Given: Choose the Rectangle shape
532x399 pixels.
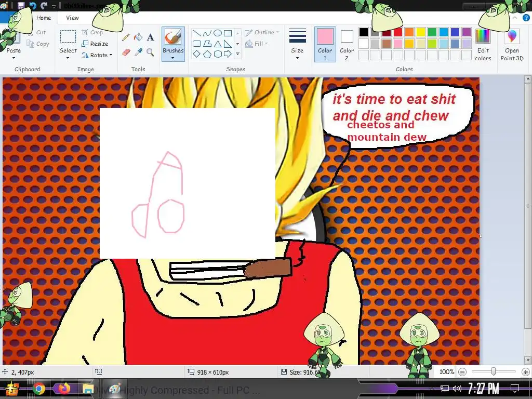Looking at the screenshot, I should coord(228,33).
